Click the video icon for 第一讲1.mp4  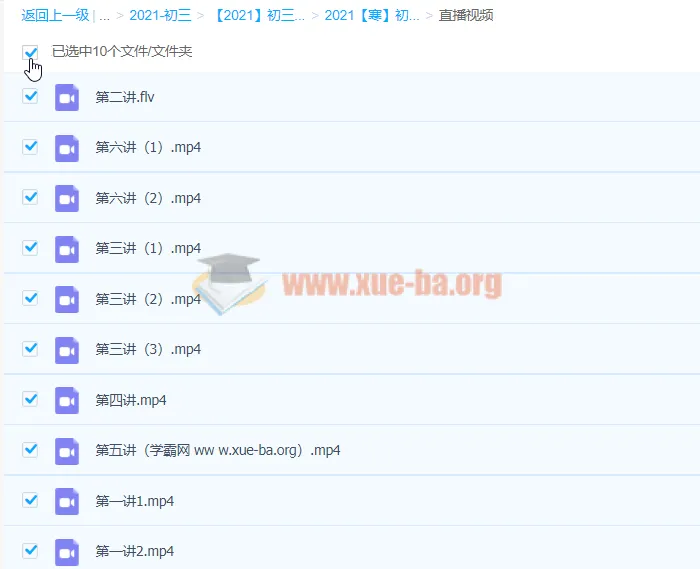tap(67, 501)
